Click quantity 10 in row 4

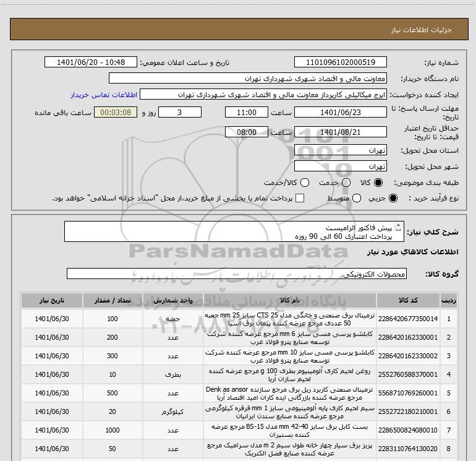113,374
